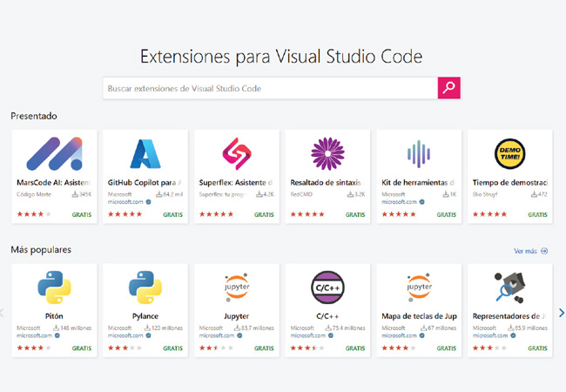
Task: Click the magenta search magnifier button
Action: pyautogui.click(x=448, y=88)
